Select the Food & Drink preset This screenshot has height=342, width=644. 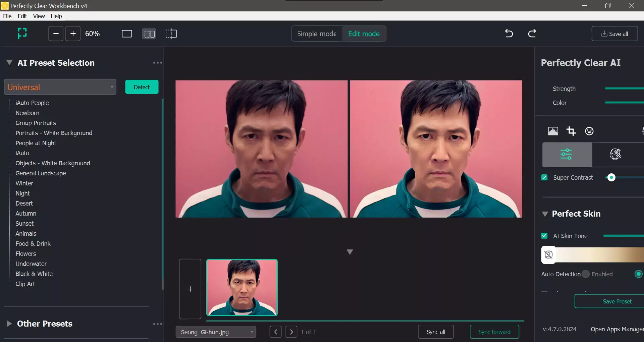[33, 244]
